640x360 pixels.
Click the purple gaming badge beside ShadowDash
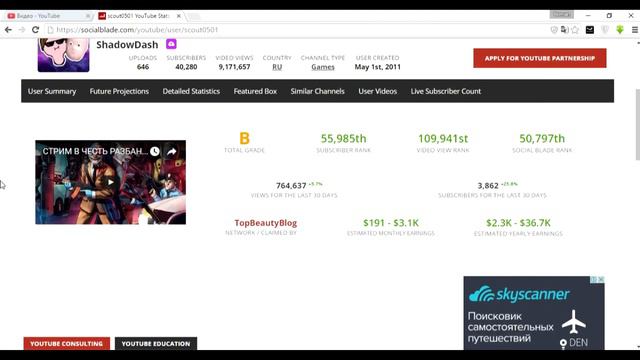pos(171,44)
